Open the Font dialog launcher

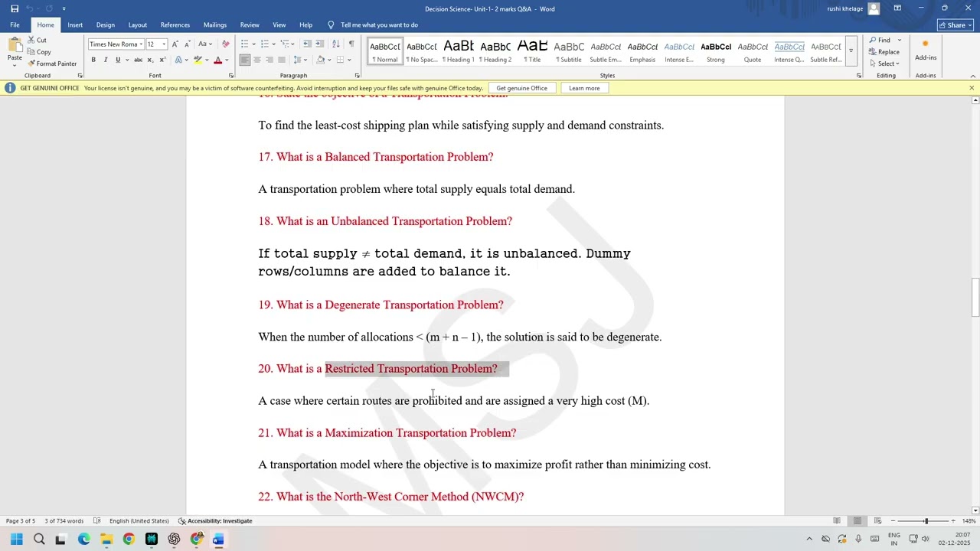[230, 76]
